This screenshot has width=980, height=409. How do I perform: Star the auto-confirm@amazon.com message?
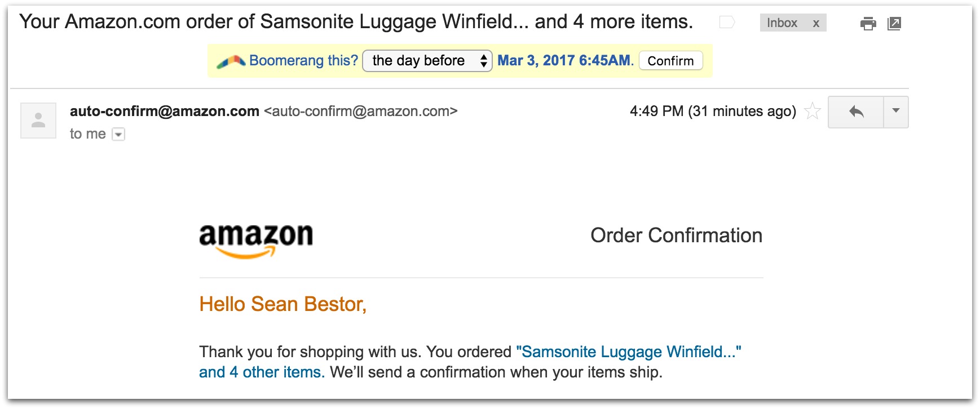pos(812,111)
